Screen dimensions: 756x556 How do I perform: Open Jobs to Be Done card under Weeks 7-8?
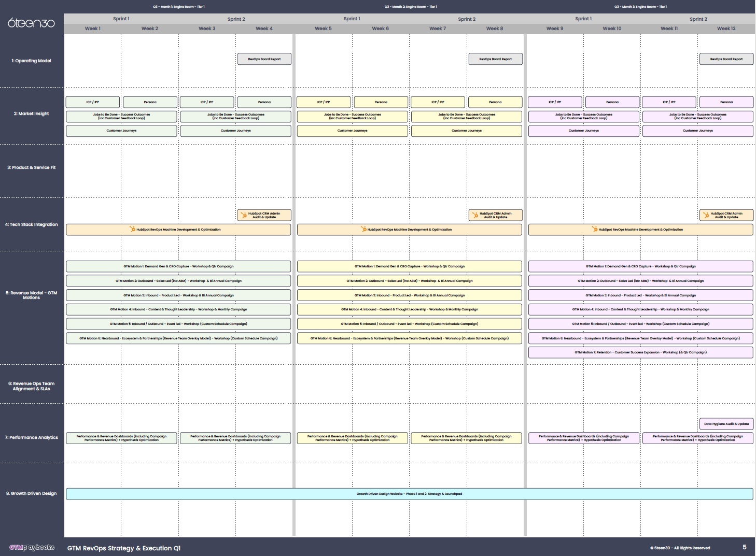point(467,117)
